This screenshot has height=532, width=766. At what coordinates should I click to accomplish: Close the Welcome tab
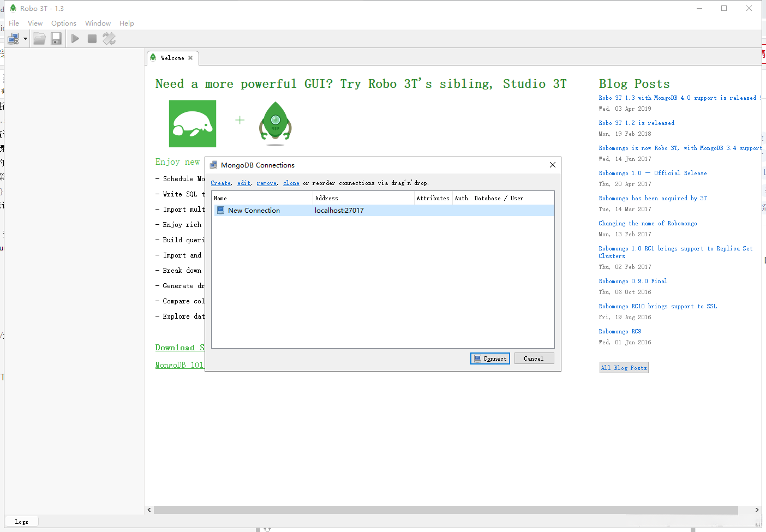click(x=190, y=58)
